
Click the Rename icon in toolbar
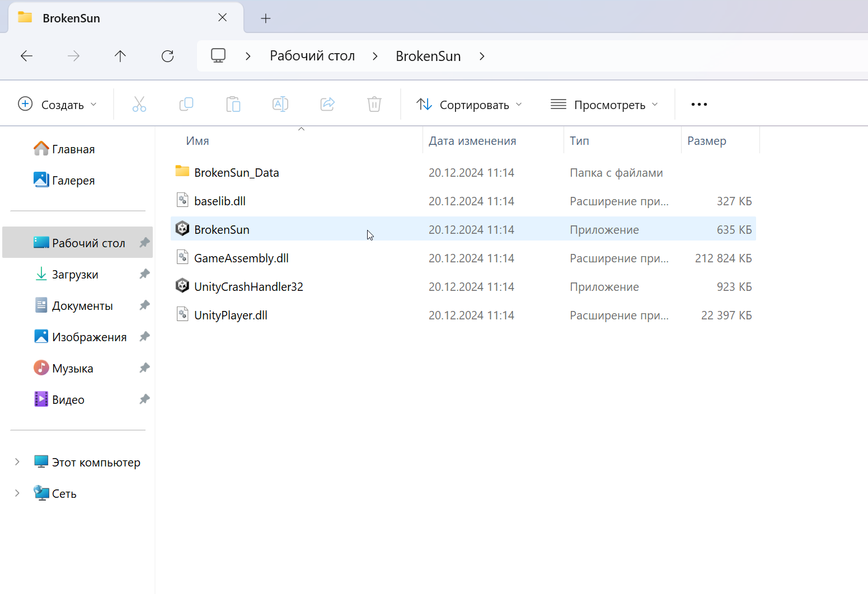[280, 104]
